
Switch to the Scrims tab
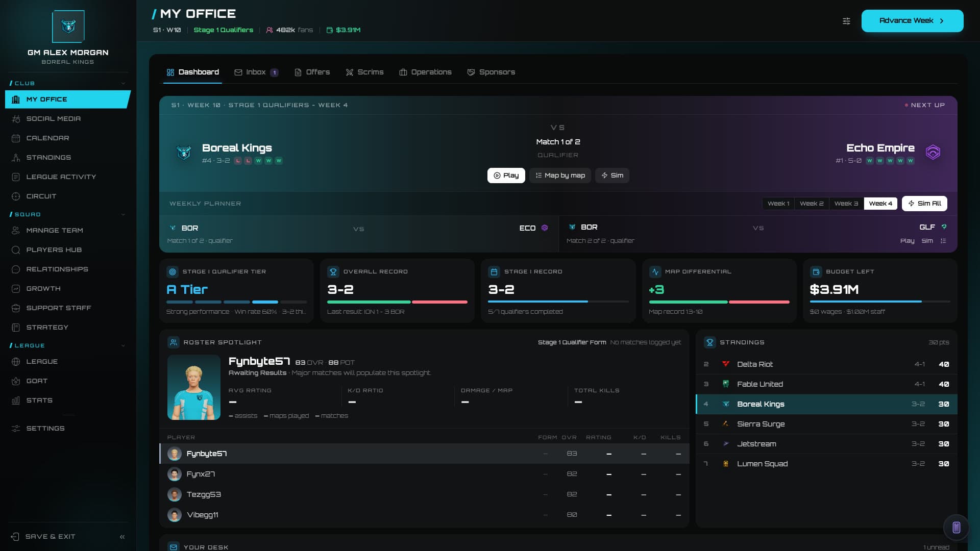point(364,72)
